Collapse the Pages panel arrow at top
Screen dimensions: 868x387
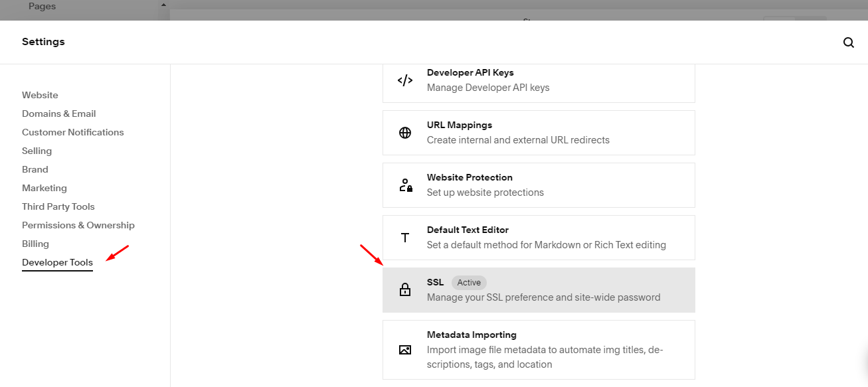163,5
